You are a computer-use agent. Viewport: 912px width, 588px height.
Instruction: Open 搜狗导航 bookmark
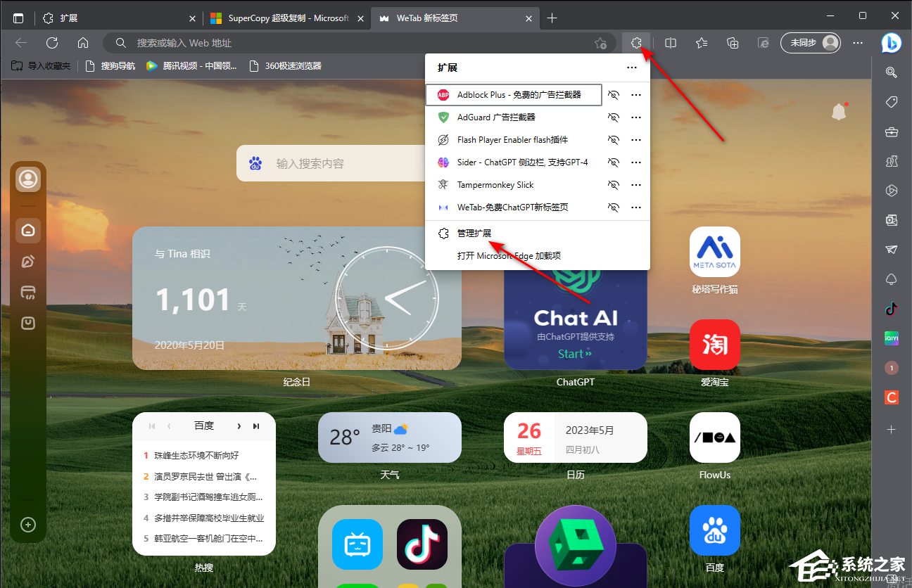110,66
